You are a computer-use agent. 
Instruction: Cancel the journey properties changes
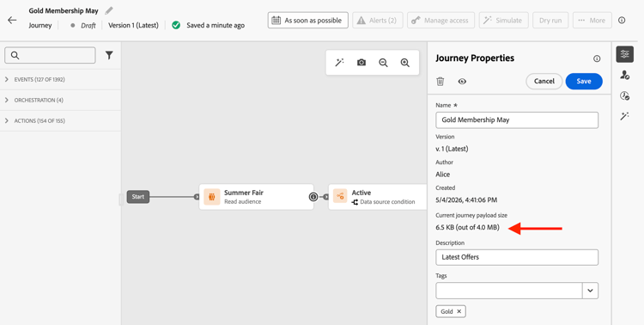click(x=544, y=81)
